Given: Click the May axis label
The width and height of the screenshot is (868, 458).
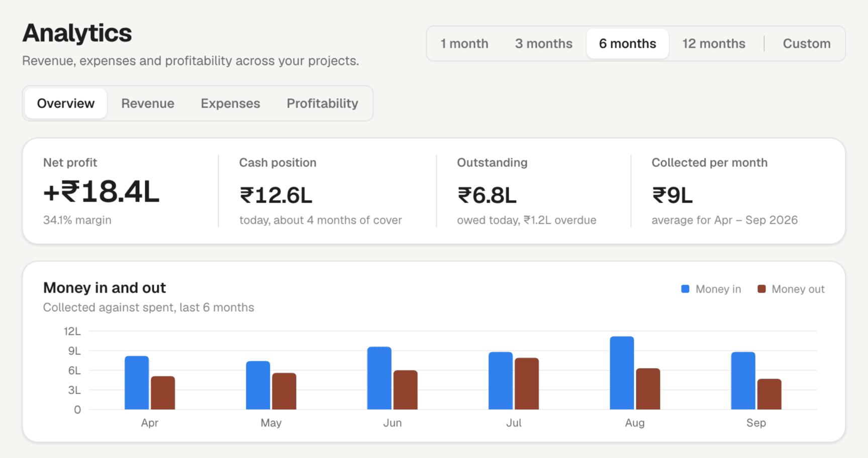Looking at the screenshot, I should pos(271,423).
